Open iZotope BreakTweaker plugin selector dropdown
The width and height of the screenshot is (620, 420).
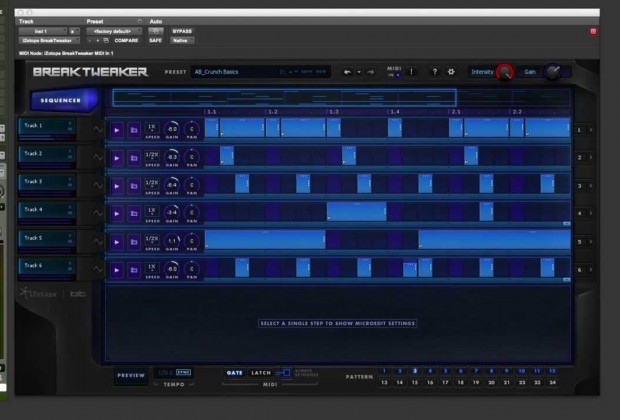[49, 40]
